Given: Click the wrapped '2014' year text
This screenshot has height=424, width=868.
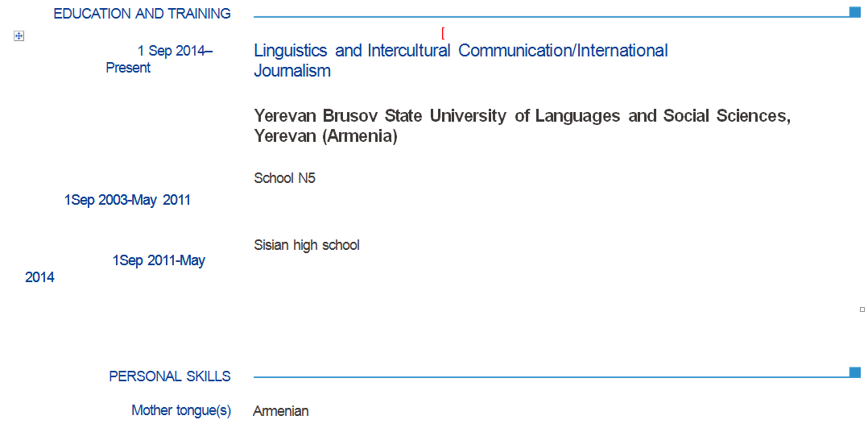Looking at the screenshot, I should pyautogui.click(x=39, y=277).
